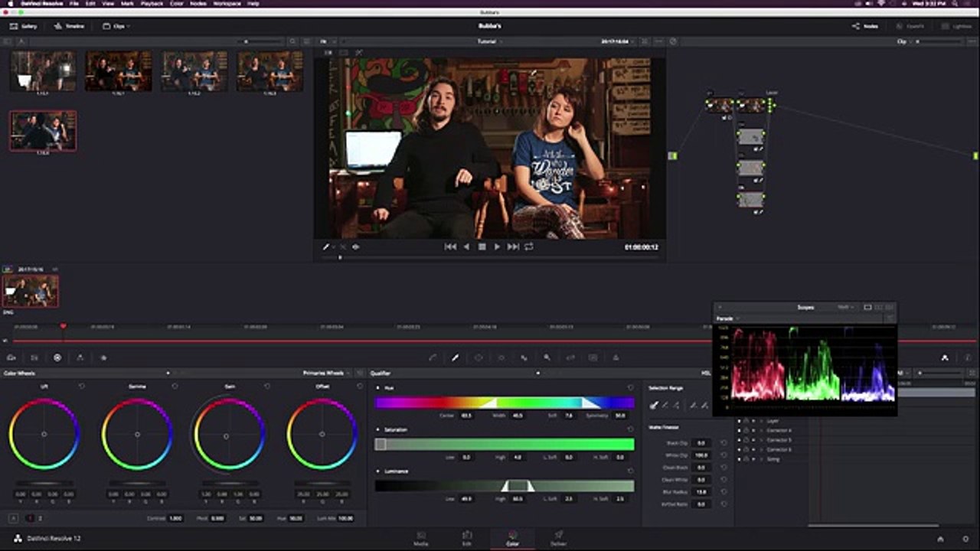The image size is (980, 551).
Task: Open the viewer zoom Fit dropdown
Action: tap(325, 41)
